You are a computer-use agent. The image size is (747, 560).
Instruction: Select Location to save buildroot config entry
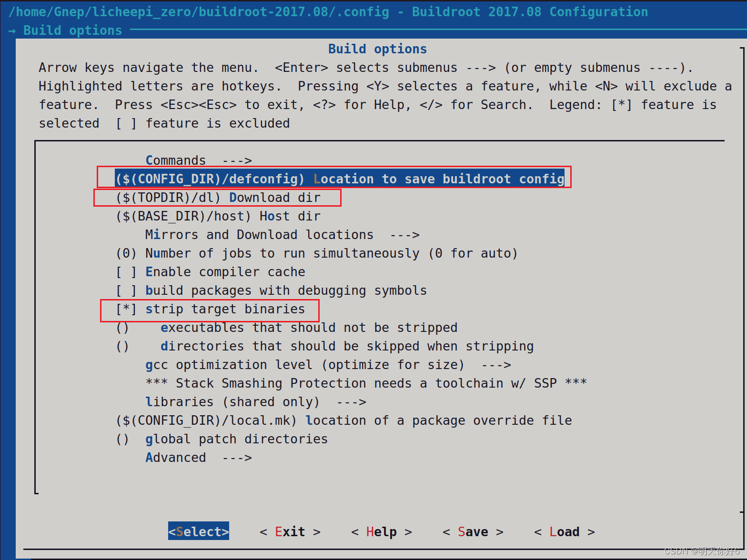click(340, 179)
